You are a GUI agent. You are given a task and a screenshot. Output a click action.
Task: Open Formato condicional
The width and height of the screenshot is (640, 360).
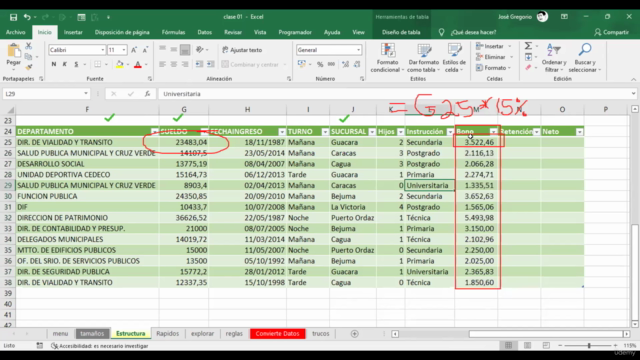click(x=387, y=58)
